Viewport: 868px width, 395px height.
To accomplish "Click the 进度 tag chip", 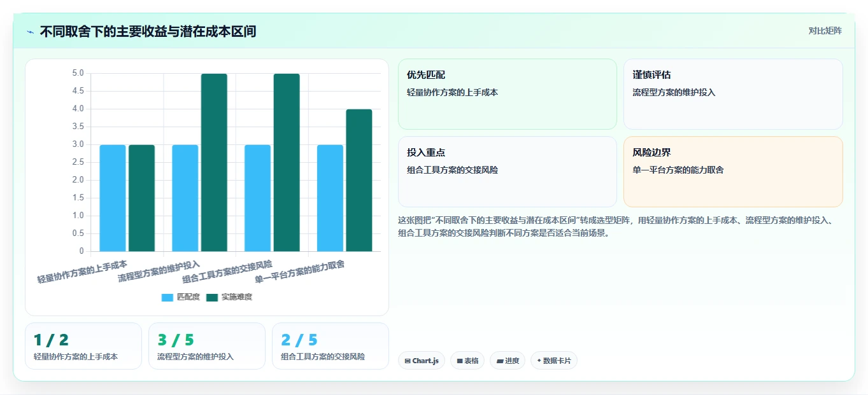I will (x=508, y=361).
